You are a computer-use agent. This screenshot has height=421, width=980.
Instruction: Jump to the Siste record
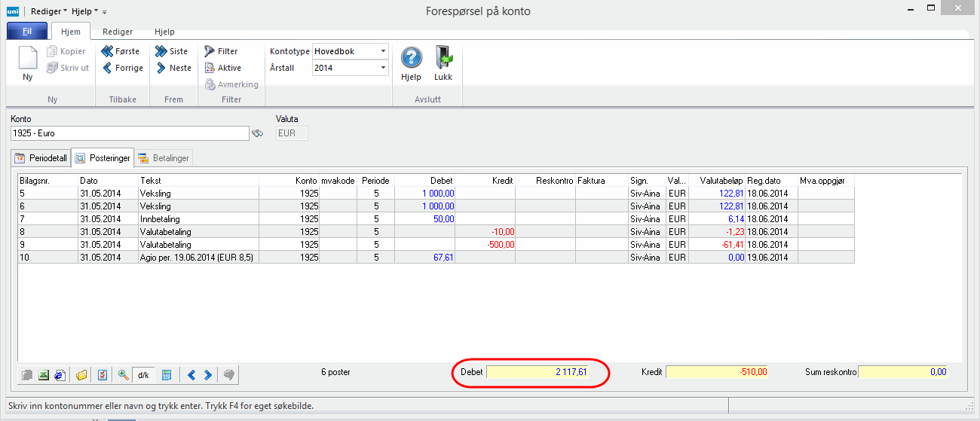point(172,51)
